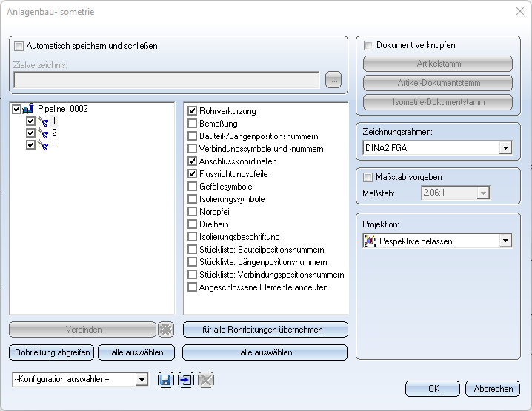Uncheck the Rohrverkürzung option
The image size is (532, 411).
coord(193,111)
